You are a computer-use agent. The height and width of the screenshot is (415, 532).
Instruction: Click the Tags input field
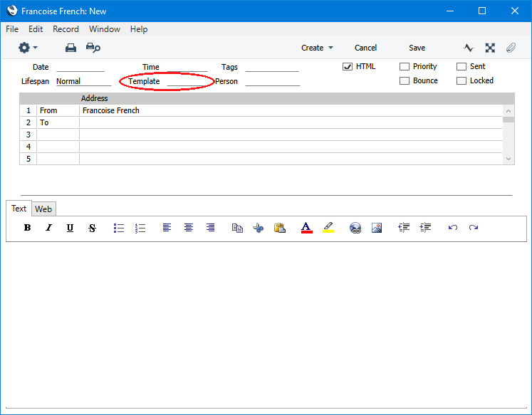pos(272,67)
